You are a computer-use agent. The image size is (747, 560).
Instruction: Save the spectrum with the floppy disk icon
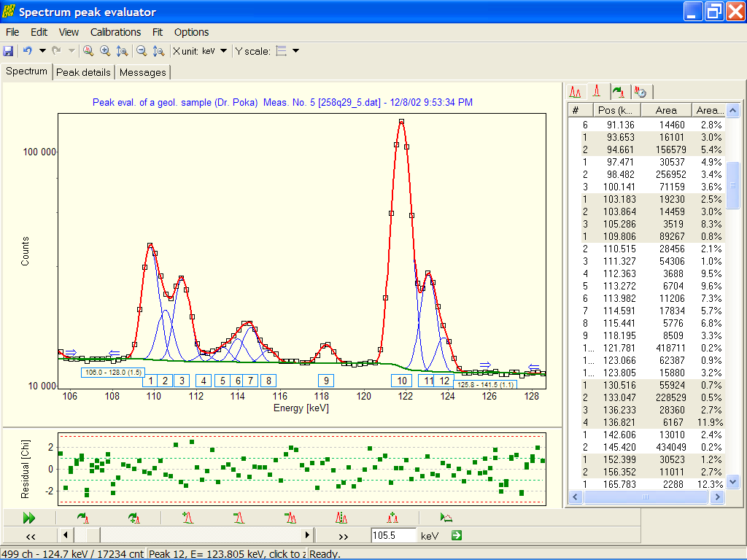pyautogui.click(x=8, y=51)
